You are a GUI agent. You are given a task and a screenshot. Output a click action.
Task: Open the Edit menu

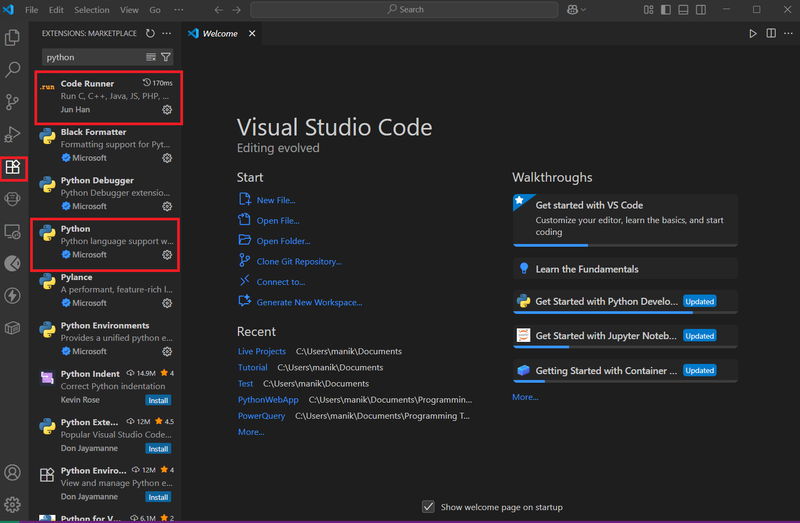click(x=56, y=10)
